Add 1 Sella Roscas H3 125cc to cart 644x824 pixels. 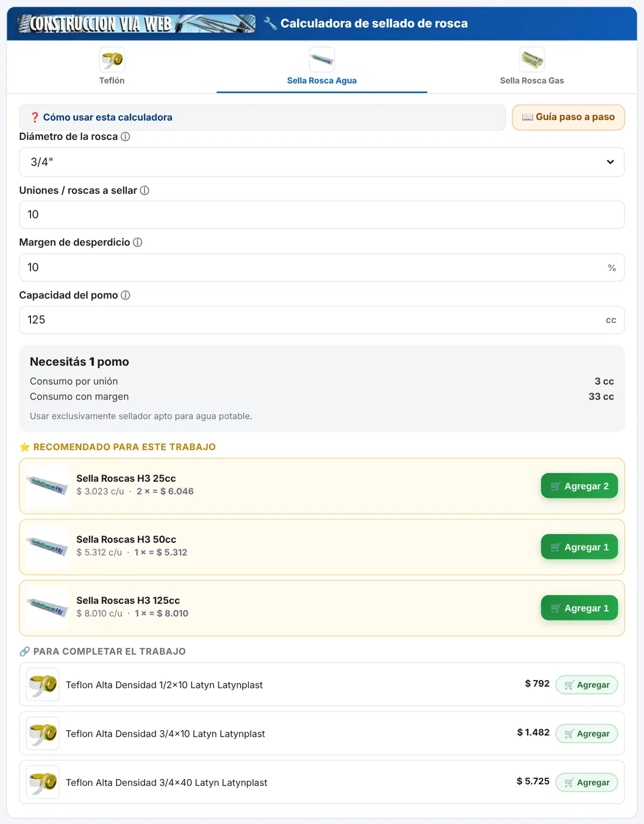[580, 608]
